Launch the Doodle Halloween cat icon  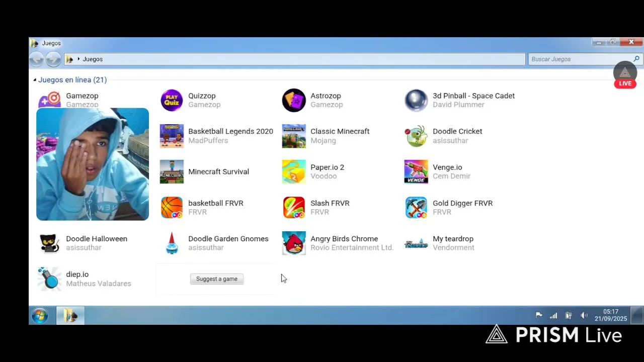(x=49, y=243)
